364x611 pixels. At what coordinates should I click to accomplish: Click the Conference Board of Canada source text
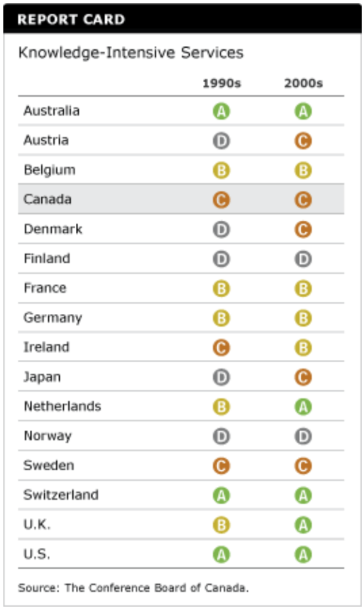coord(133,588)
